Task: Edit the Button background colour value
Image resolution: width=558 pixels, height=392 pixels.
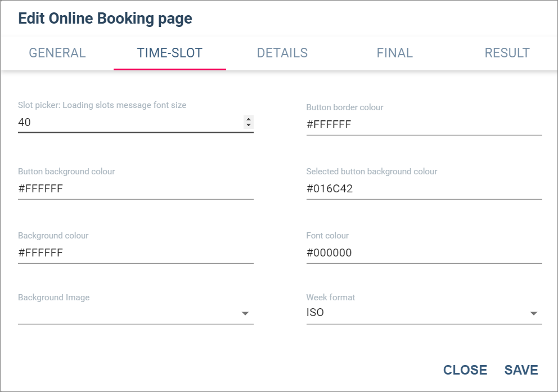Action: pyautogui.click(x=135, y=189)
